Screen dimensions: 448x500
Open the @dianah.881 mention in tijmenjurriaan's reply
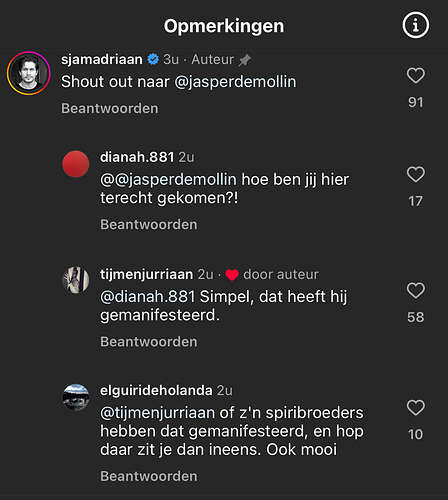click(x=147, y=297)
